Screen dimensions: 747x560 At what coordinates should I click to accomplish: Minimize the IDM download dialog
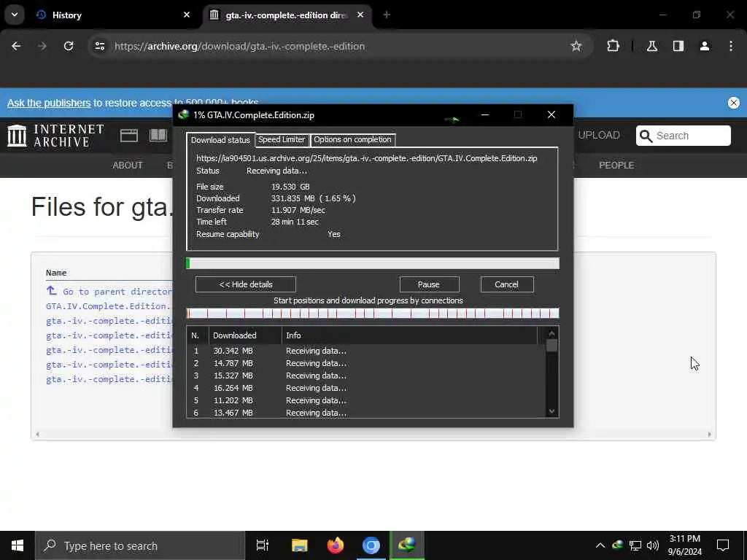(485, 114)
